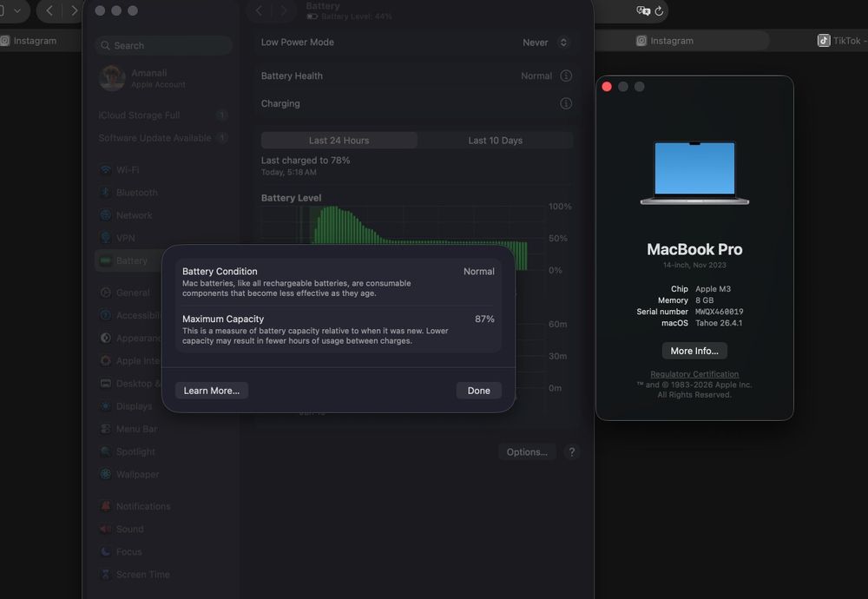Open Amanali Apple Account
The width and height of the screenshot is (868, 599).
[x=164, y=78]
